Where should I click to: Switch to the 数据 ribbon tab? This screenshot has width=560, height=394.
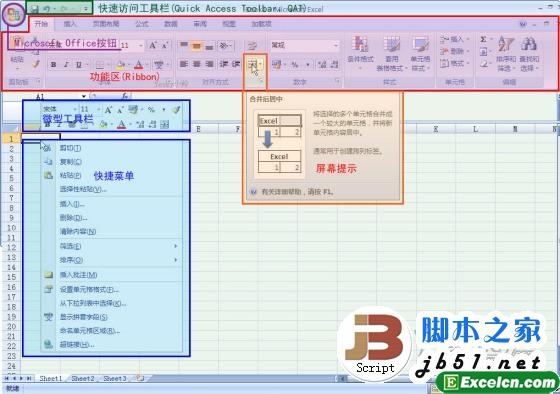click(171, 24)
